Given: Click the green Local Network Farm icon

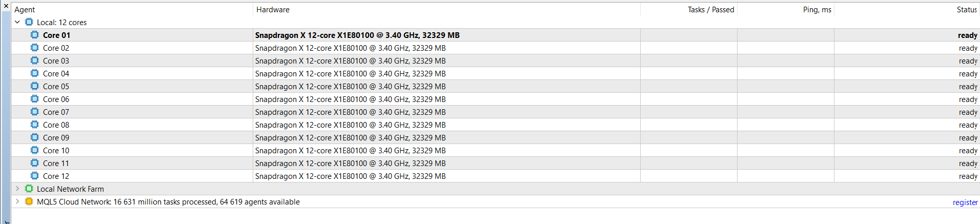Looking at the screenshot, I should coord(29,189).
